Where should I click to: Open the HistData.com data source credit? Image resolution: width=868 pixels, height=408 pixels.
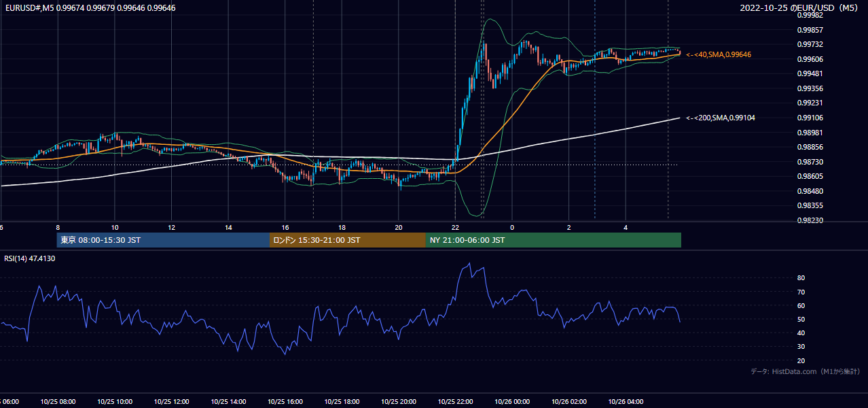pos(805,371)
